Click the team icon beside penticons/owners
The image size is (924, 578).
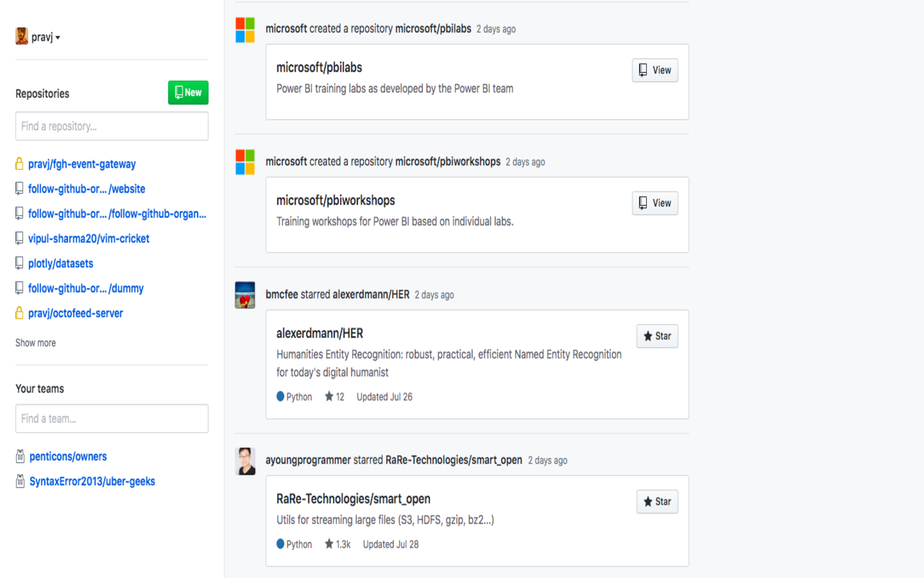pyautogui.click(x=19, y=456)
